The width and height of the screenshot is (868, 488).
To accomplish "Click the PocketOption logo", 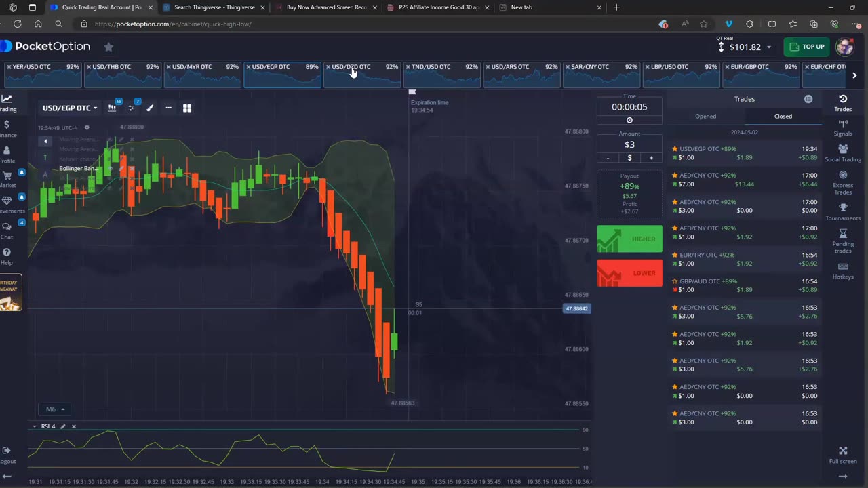I will (46, 47).
